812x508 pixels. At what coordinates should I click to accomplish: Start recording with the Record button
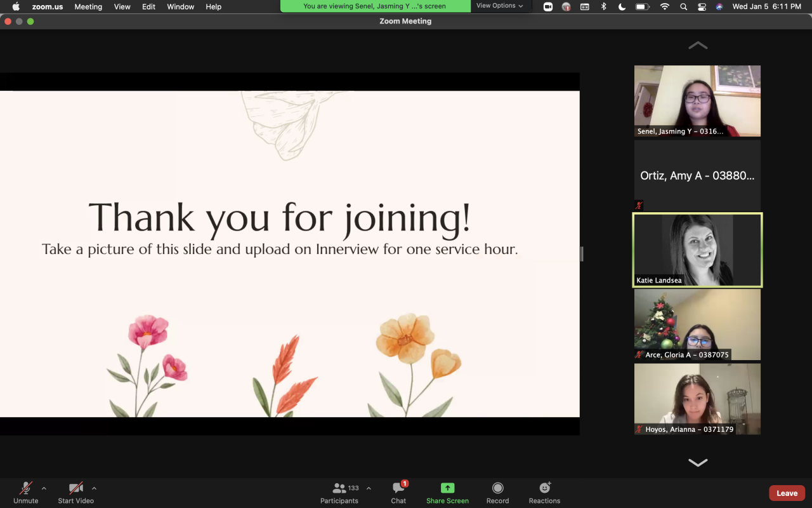click(497, 493)
